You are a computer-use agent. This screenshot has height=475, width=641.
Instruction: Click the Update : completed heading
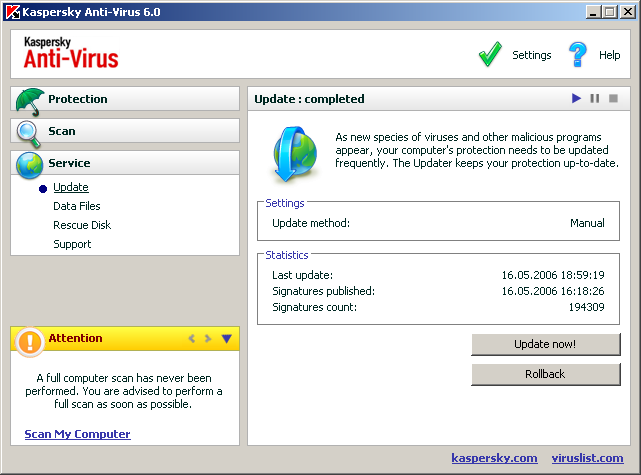[x=309, y=99]
